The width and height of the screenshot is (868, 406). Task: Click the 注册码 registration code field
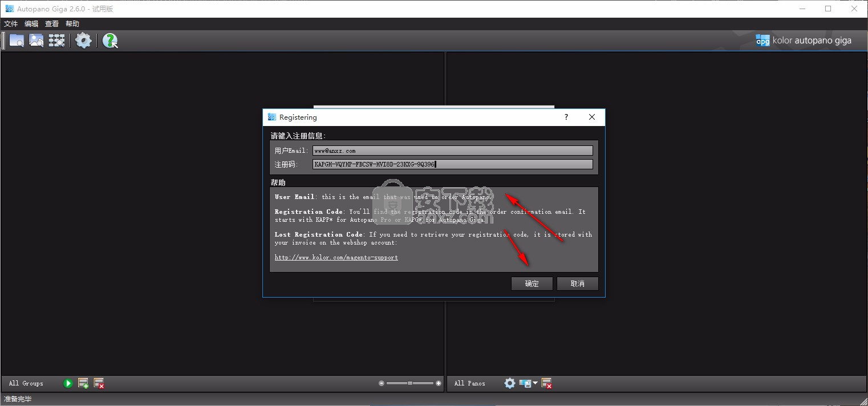click(453, 164)
